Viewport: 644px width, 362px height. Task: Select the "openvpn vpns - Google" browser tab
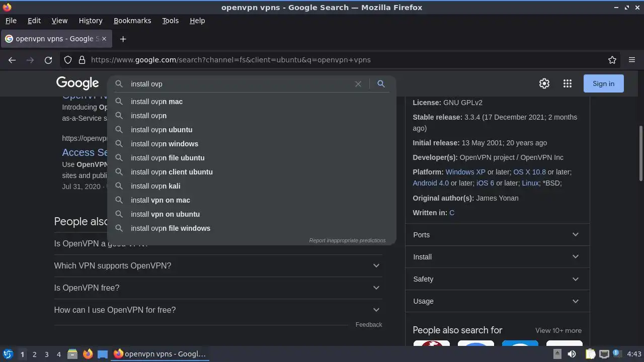click(55, 39)
